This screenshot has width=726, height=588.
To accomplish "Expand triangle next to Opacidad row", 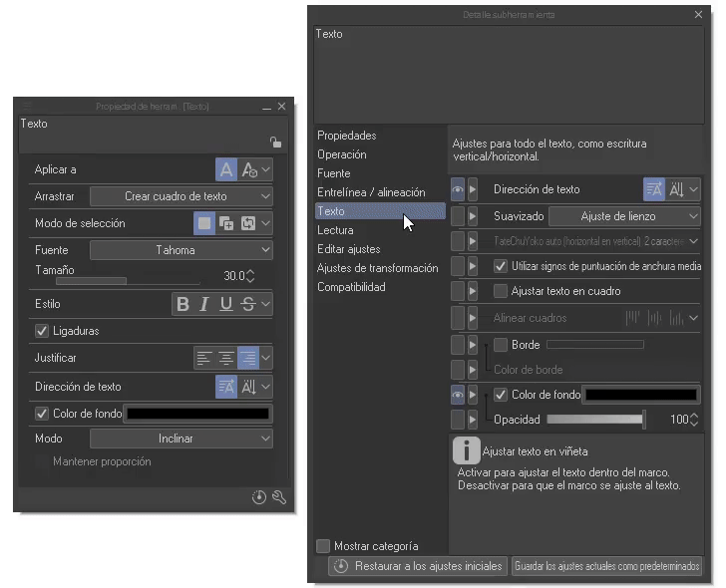I will (x=473, y=420).
